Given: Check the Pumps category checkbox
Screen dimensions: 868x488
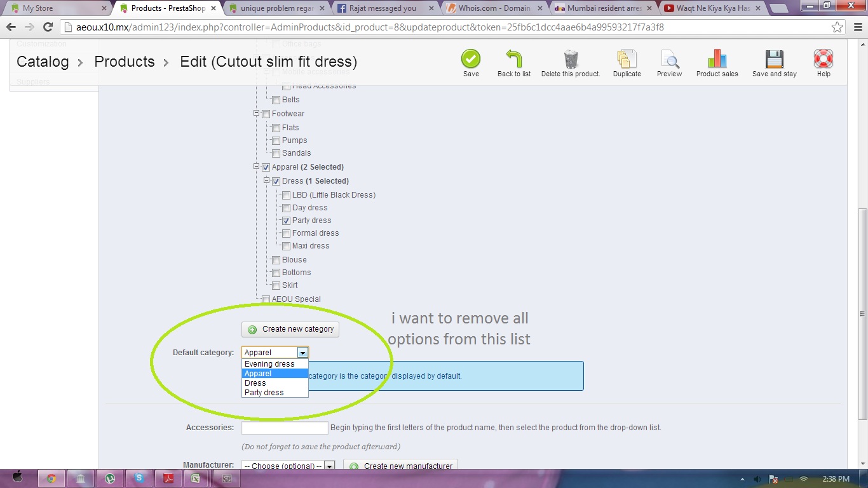Looking at the screenshot, I should (276, 140).
